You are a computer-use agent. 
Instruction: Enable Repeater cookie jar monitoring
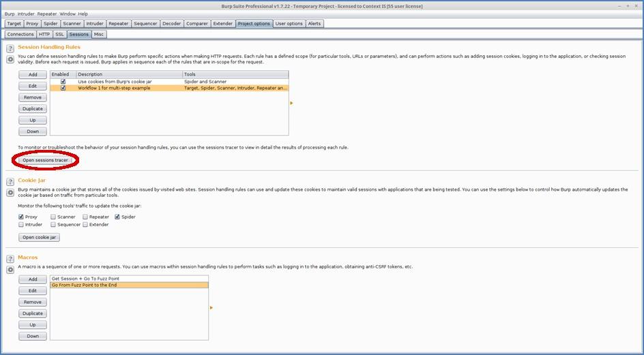pyautogui.click(x=85, y=217)
